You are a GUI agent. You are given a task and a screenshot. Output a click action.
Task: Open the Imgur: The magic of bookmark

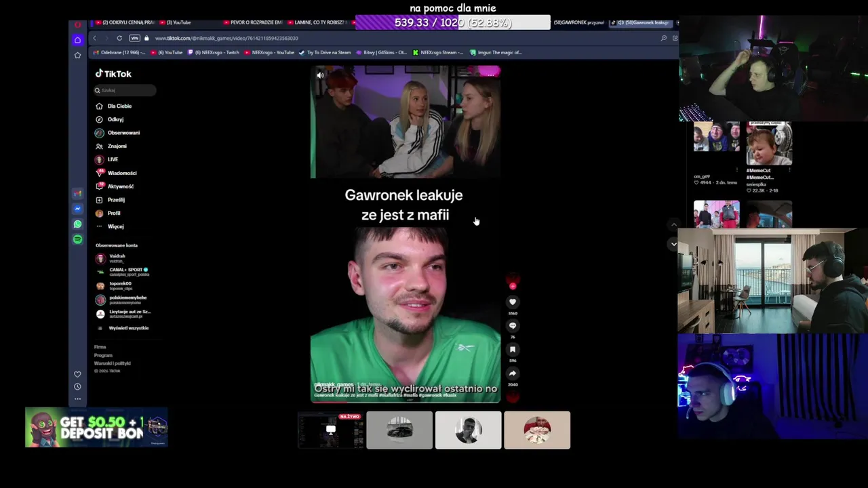pos(495,52)
